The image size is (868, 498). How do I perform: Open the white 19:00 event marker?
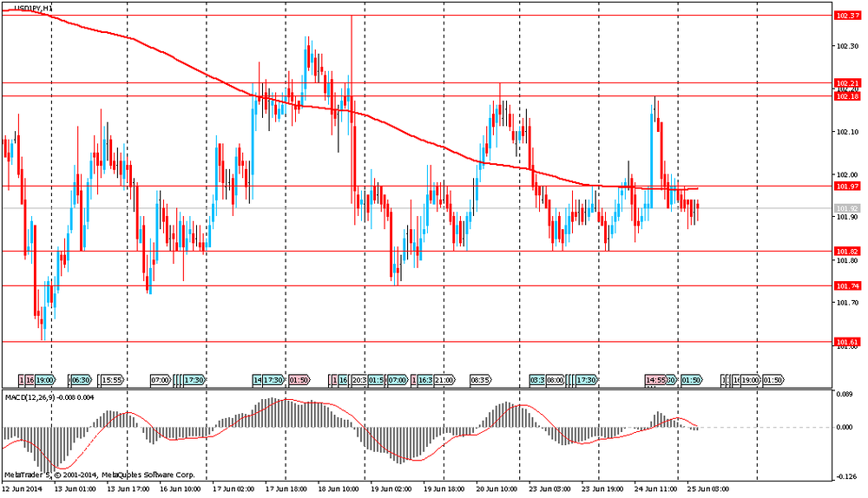tap(750, 380)
